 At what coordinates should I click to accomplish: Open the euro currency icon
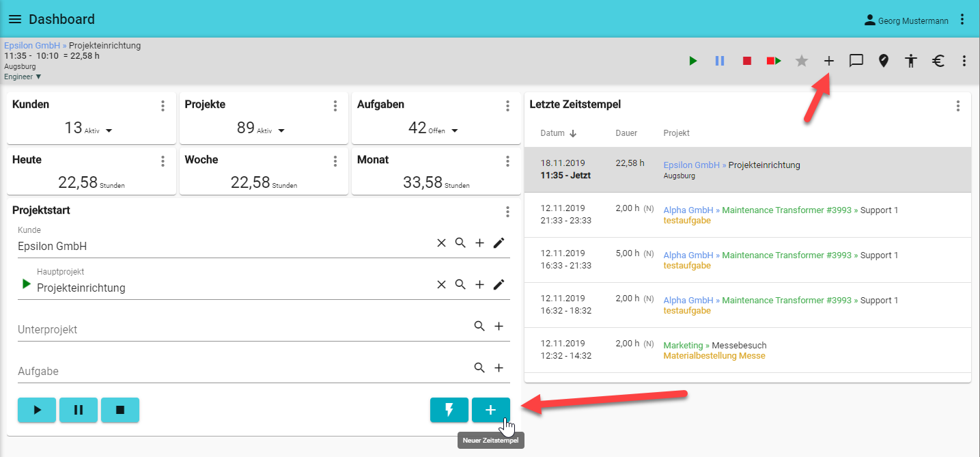938,61
